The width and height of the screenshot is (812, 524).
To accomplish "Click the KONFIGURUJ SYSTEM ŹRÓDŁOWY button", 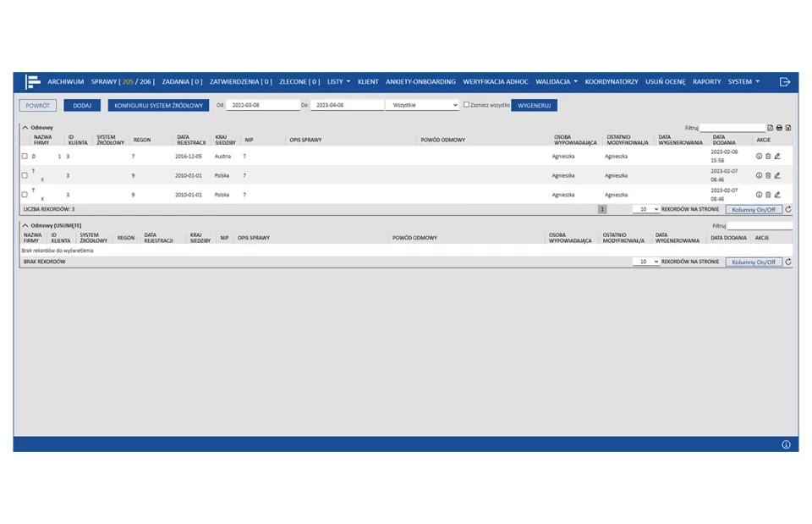I will pos(158,106).
